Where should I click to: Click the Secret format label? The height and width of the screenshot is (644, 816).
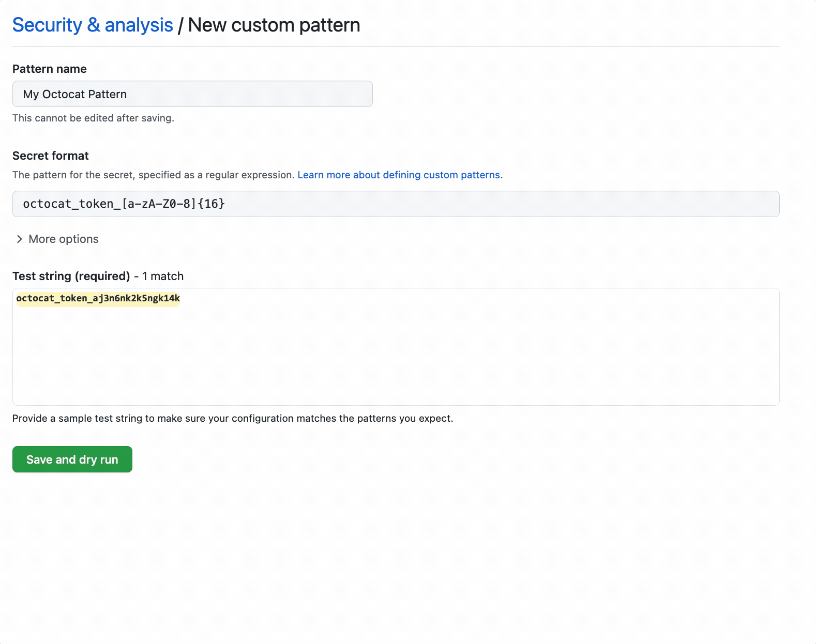(51, 156)
